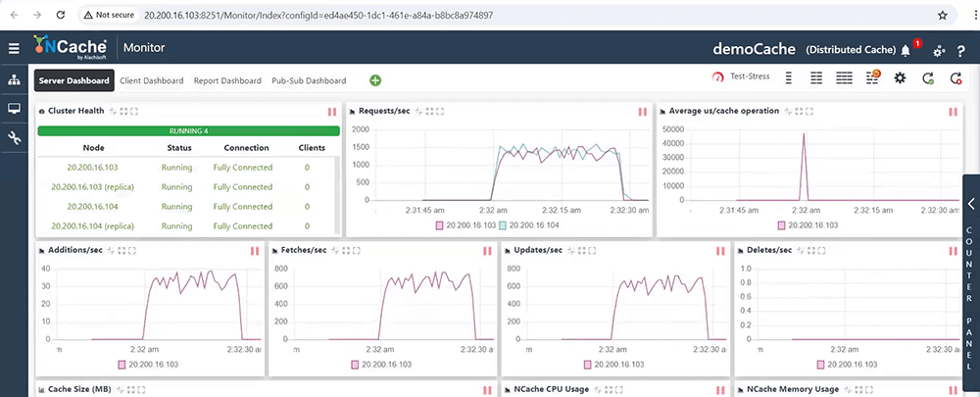Viewport: 980px width, 397px height.
Task: Pause the Cluster Health panel
Action: pos(332,112)
